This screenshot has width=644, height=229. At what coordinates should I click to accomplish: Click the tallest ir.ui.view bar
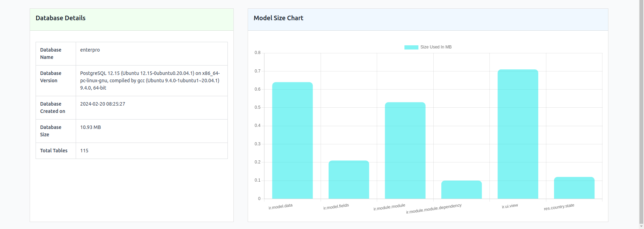(x=518, y=134)
